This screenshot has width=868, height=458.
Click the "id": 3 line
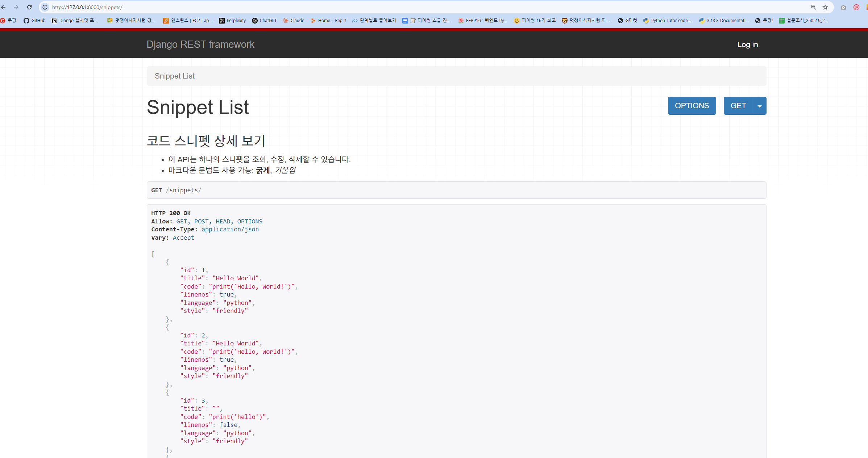click(194, 401)
